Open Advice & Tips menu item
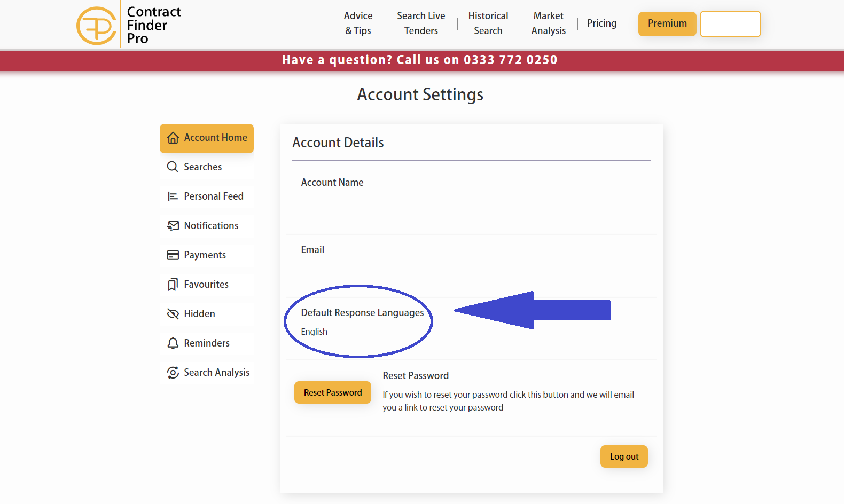Viewport: 844px width, 504px height. (x=358, y=23)
